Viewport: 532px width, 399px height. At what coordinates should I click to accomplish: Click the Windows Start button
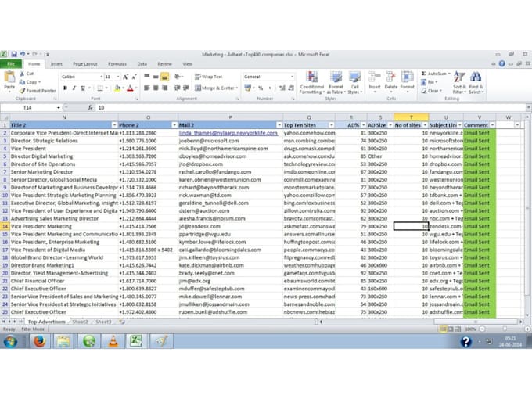point(10,341)
